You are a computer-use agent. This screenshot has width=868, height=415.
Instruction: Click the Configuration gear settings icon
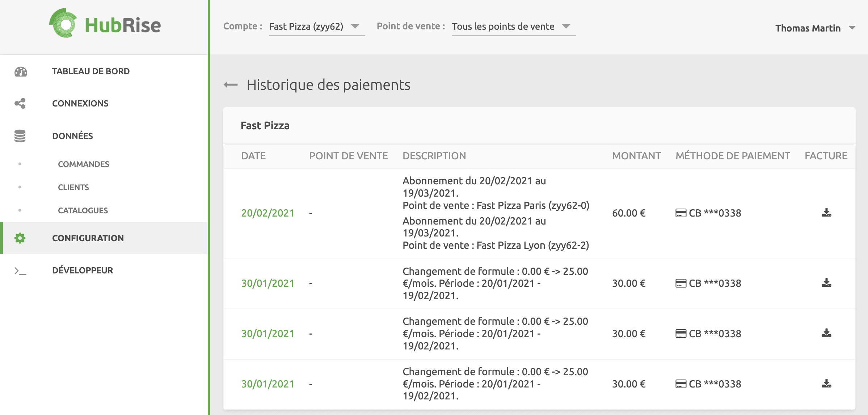click(20, 238)
